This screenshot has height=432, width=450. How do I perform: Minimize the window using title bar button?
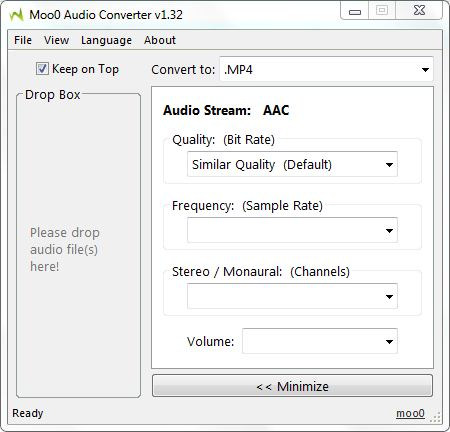coord(355,11)
